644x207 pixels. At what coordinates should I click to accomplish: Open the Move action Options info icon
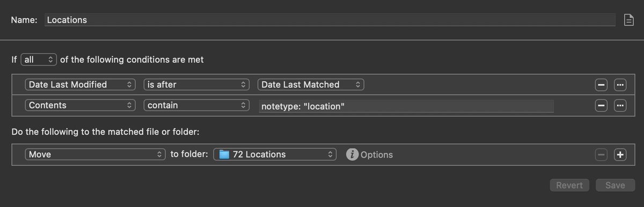tap(352, 155)
